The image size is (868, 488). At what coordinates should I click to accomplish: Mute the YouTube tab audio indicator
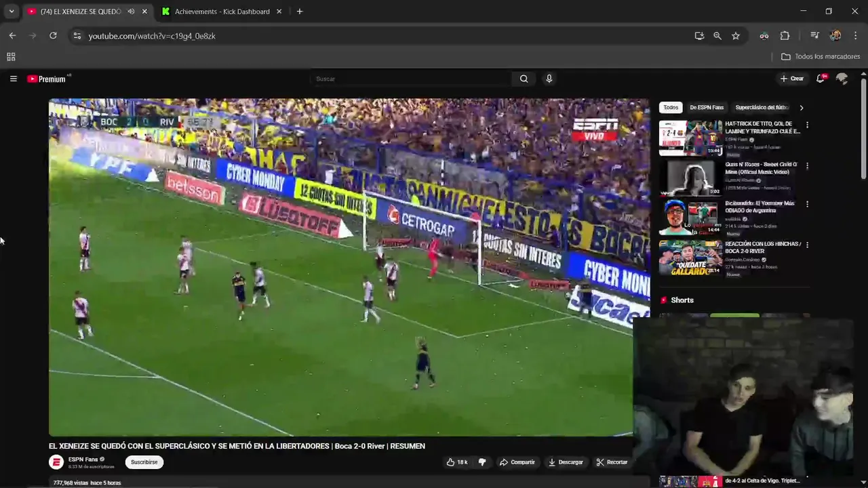[x=131, y=12]
